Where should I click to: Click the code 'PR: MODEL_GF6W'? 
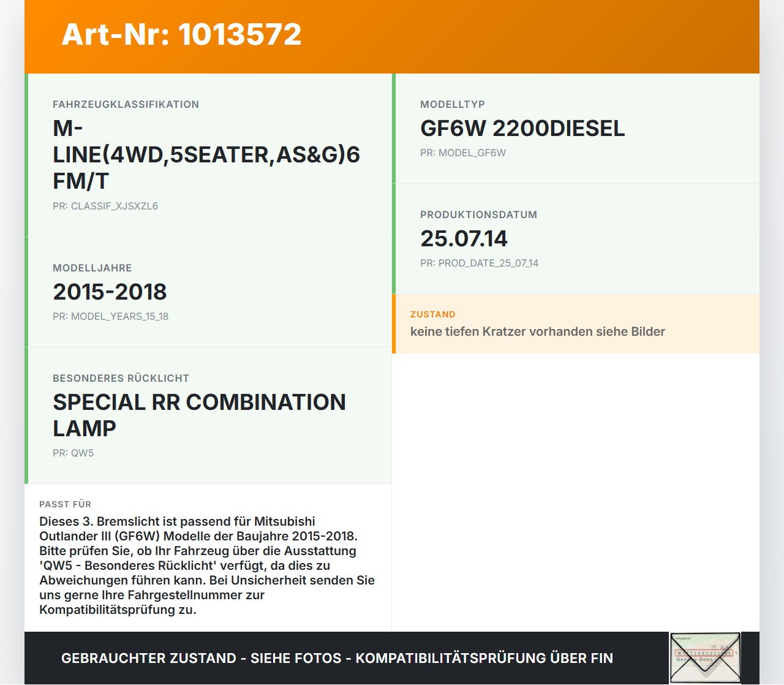463,153
